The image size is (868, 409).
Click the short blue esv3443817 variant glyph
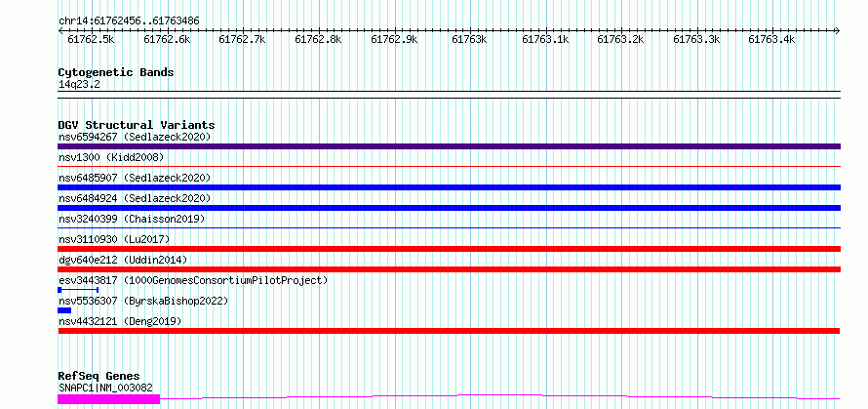point(78,290)
